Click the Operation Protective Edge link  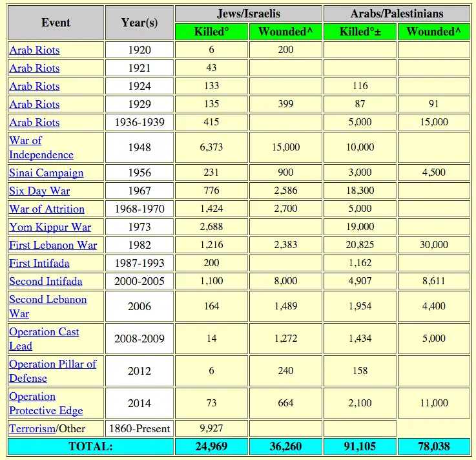click(46, 403)
